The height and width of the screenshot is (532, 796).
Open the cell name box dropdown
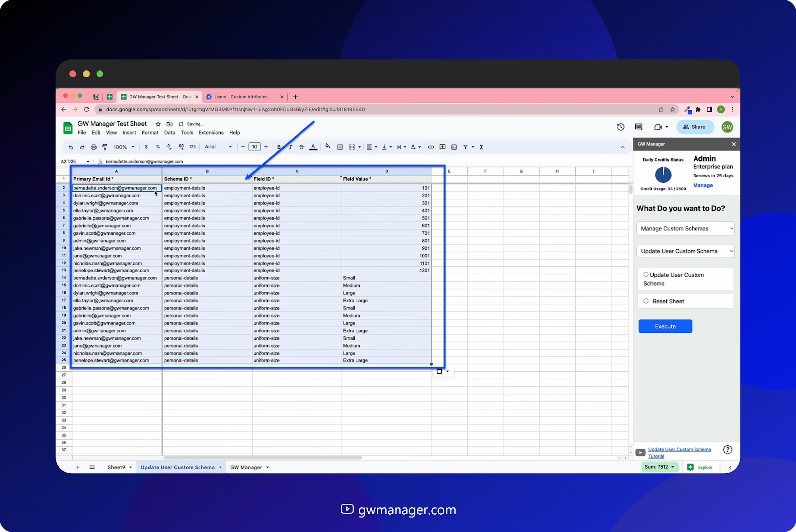(88, 162)
